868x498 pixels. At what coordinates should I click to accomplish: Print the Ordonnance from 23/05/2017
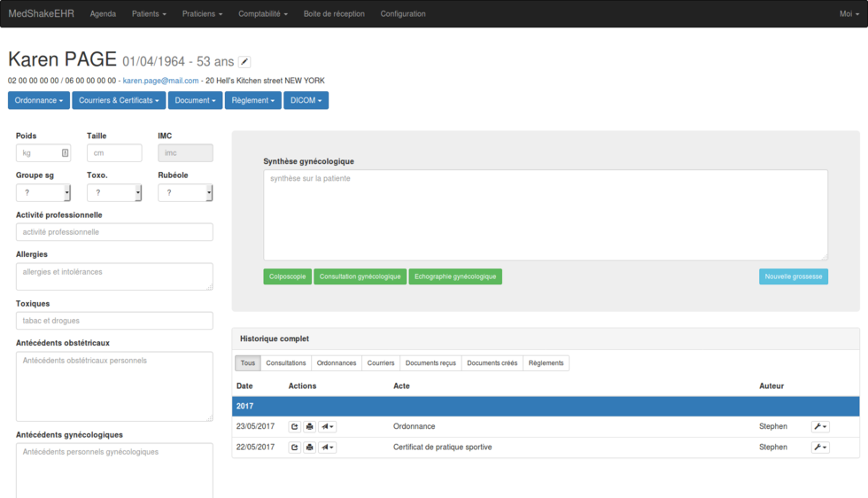(x=309, y=427)
